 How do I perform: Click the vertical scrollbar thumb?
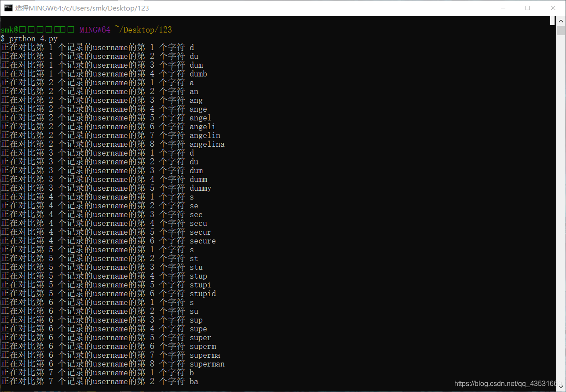561,30
